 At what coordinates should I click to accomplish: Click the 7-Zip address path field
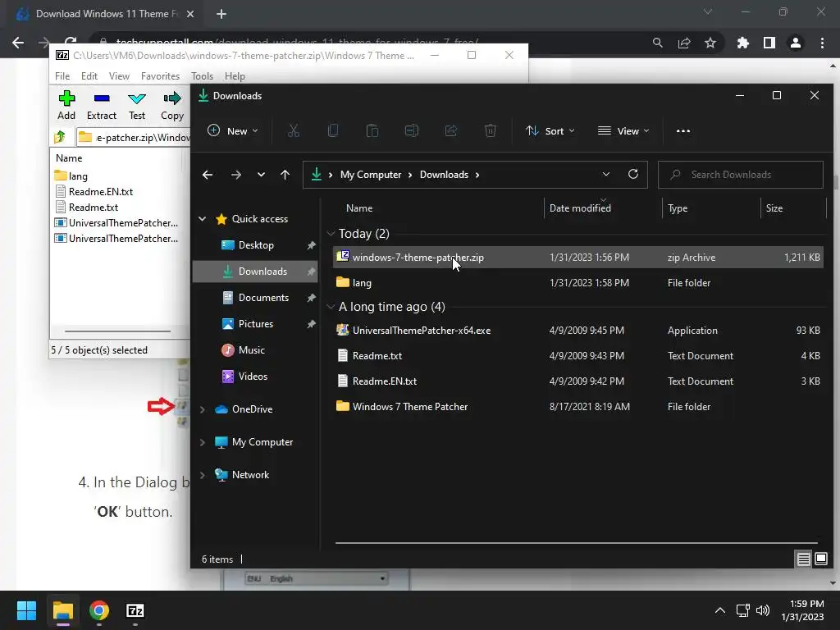tap(133, 137)
